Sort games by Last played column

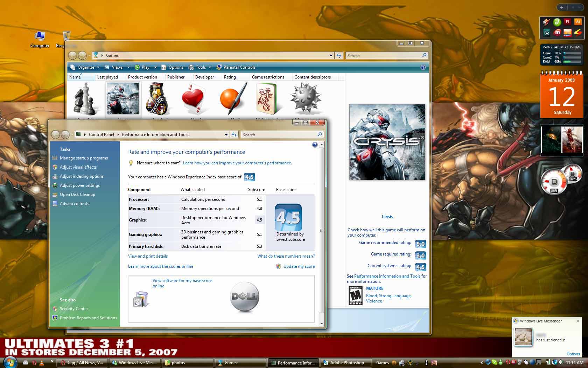click(x=110, y=77)
